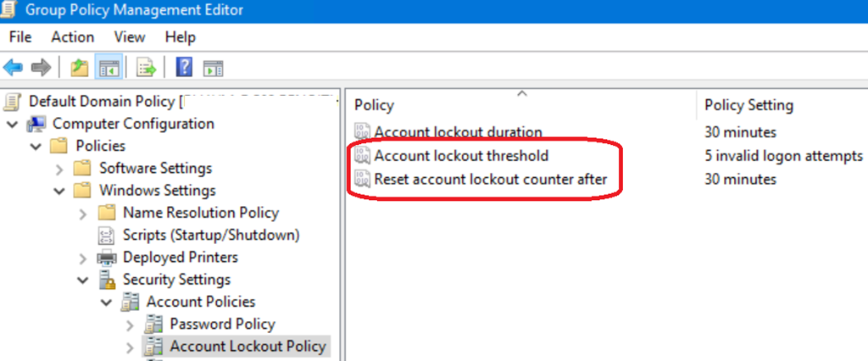Select Name Resolution Policy tree item

tap(200, 213)
